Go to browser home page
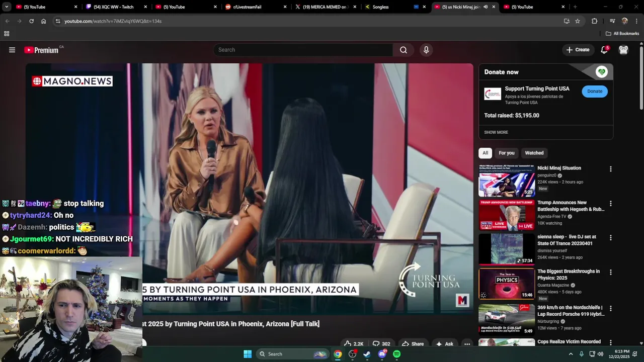The image size is (644, 362). pos(43,21)
